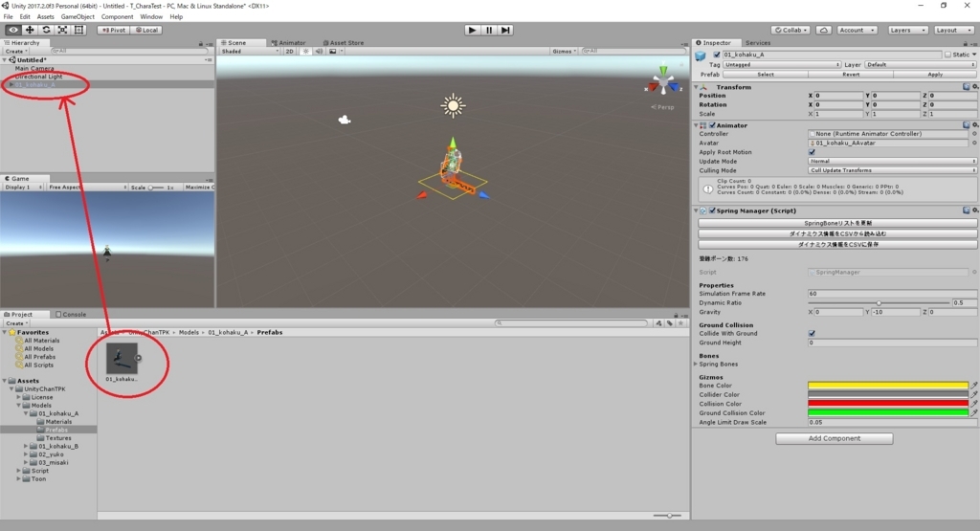Viewport: 980px width, 531px height.
Task: Click the scene orientation gizmo
Action: pos(663,82)
